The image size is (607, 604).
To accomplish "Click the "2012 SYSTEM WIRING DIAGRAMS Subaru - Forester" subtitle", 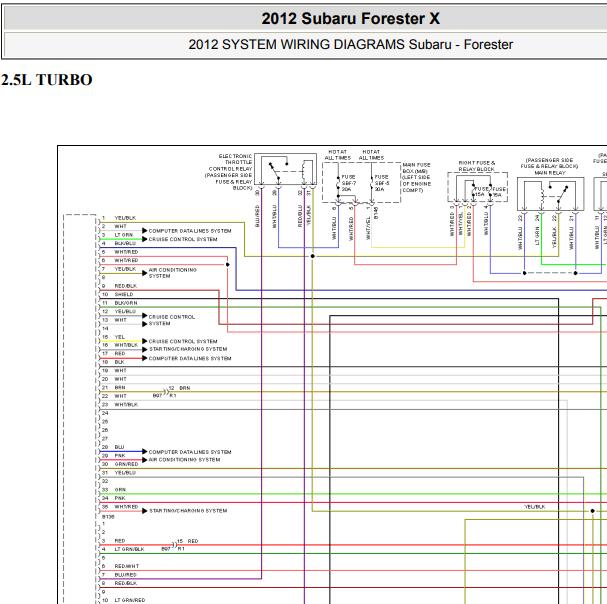I will pos(350,45).
